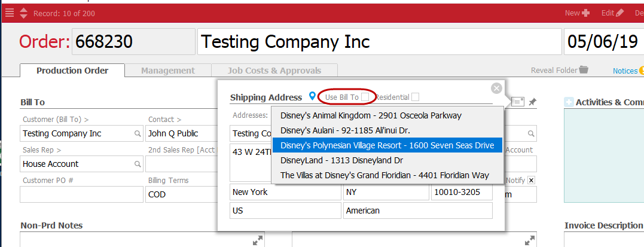Click the American field
The image size is (644, 247).
(x=418, y=211)
